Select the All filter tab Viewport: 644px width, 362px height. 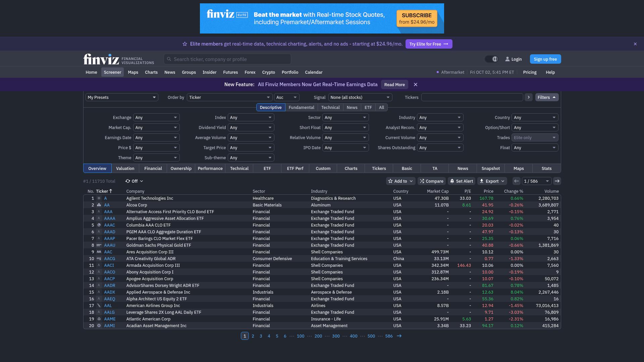coord(381,107)
